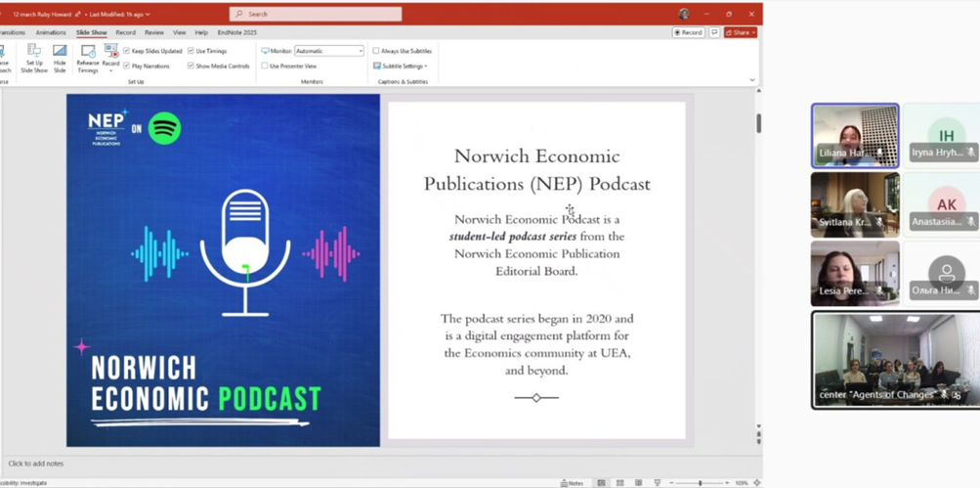Toggle Keep Slides Updated checkbox
This screenshot has height=488, width=980.
[127, 51]
